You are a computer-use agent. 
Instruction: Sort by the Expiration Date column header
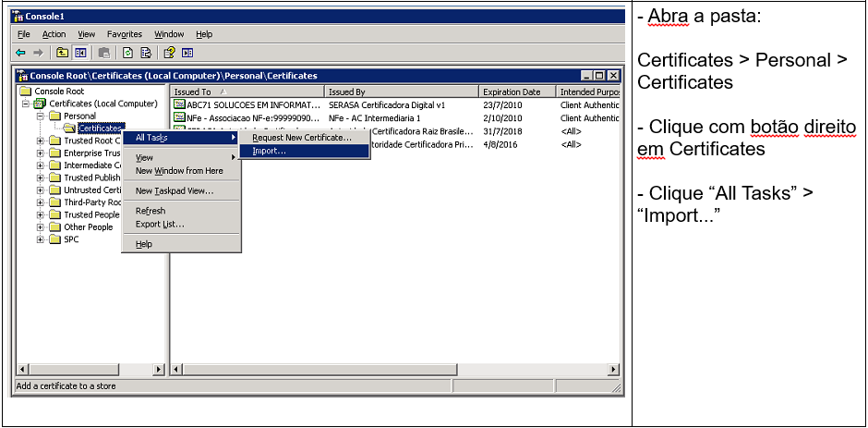(x=517, y=92)
